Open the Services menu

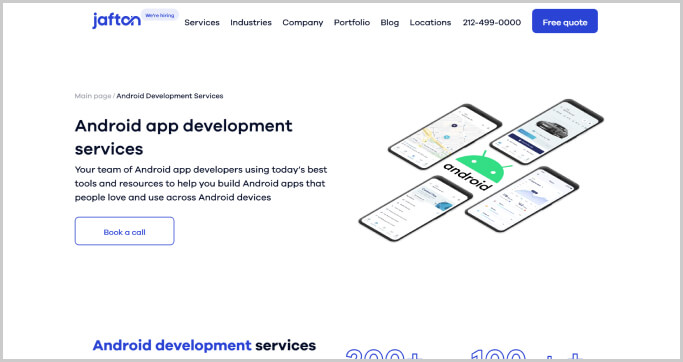click(x=202, y=23)
